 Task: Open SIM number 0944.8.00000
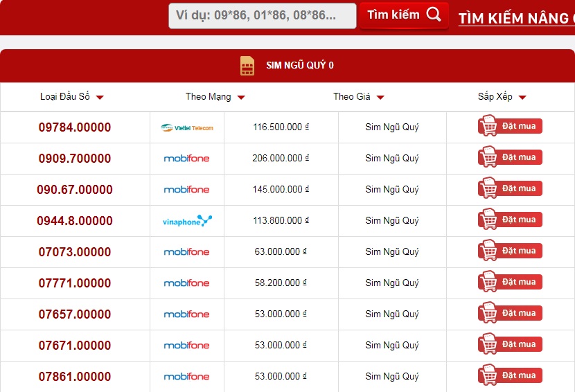click(75, 221)
